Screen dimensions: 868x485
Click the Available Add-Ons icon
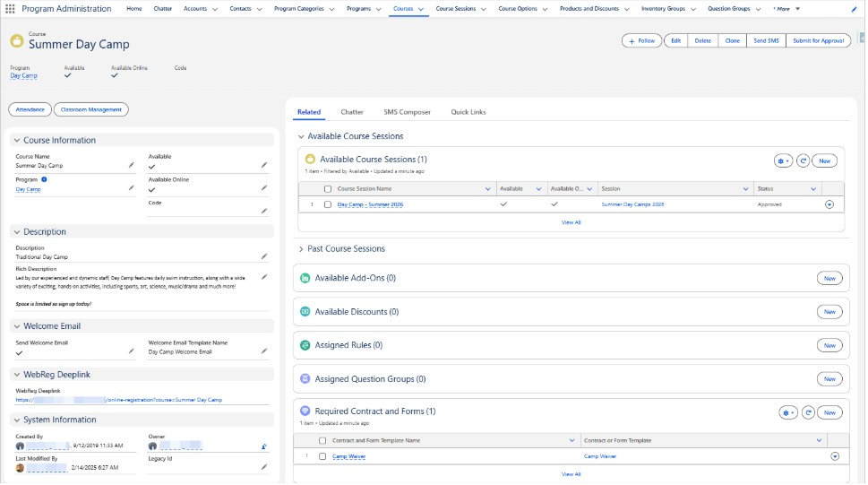coord(305,278)
